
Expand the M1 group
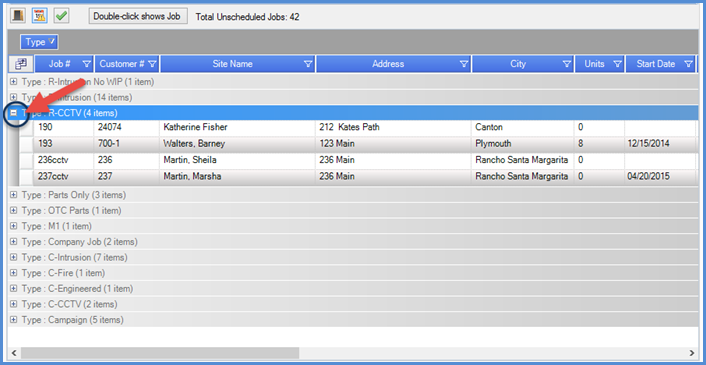pyautogui.click(x=14, y=226)
